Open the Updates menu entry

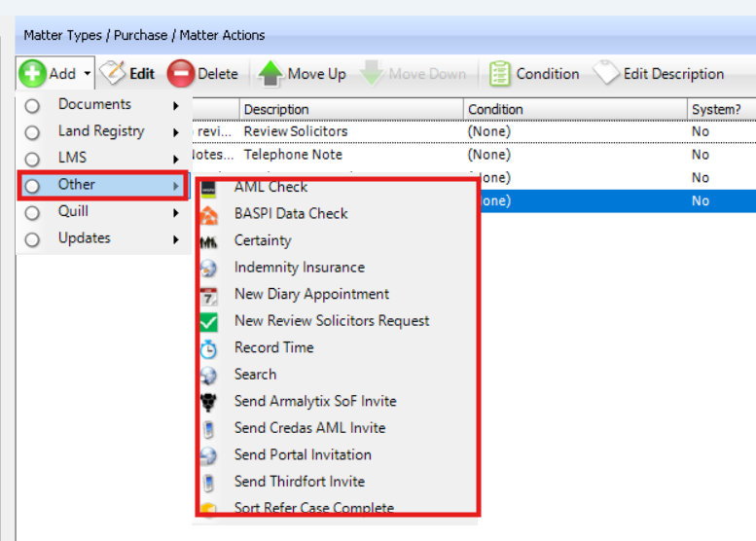point(103,239)
